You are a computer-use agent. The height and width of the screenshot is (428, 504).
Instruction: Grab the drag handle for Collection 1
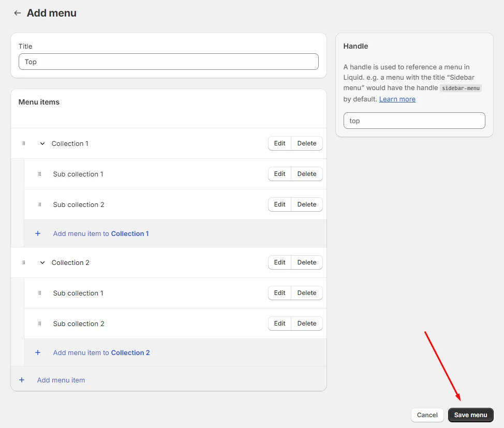click(x=24, y=143)
